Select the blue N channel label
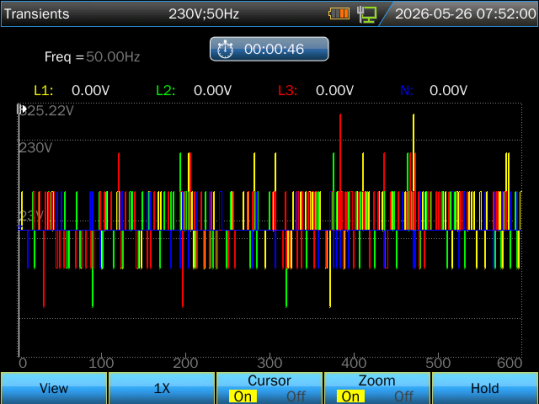Screen dimensions: 539x404 [x=406, y=90]
